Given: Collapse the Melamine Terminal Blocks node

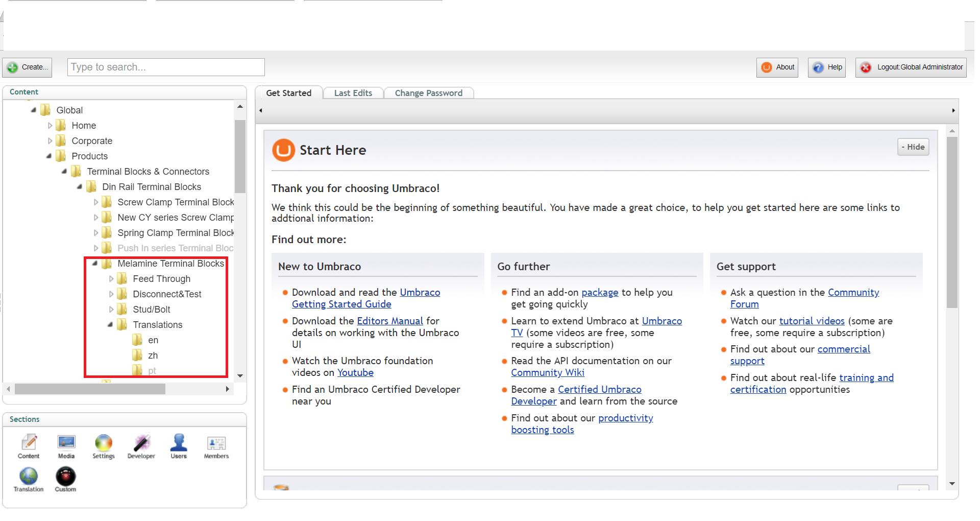Looking at the screenshot, I should (95, 263).
